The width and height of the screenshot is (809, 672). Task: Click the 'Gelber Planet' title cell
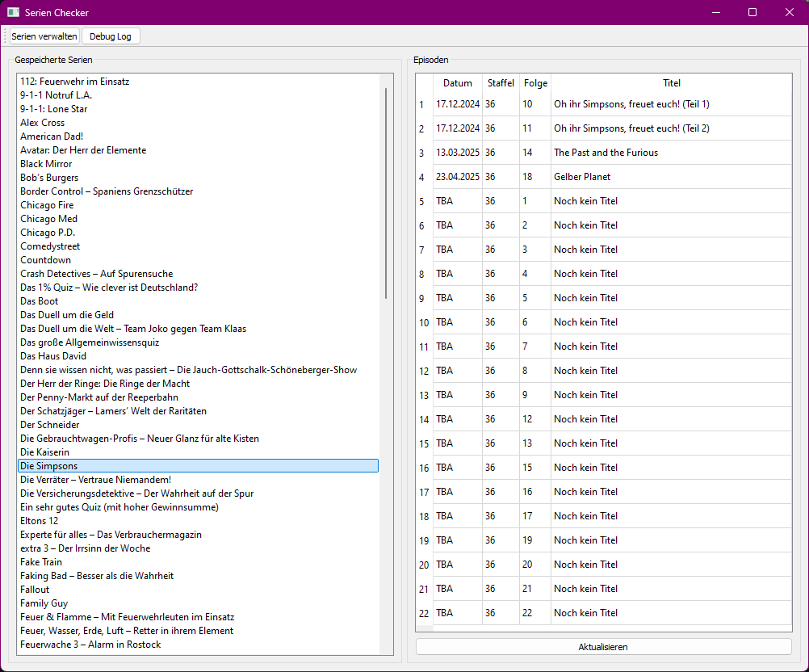(x=582, y=177)
